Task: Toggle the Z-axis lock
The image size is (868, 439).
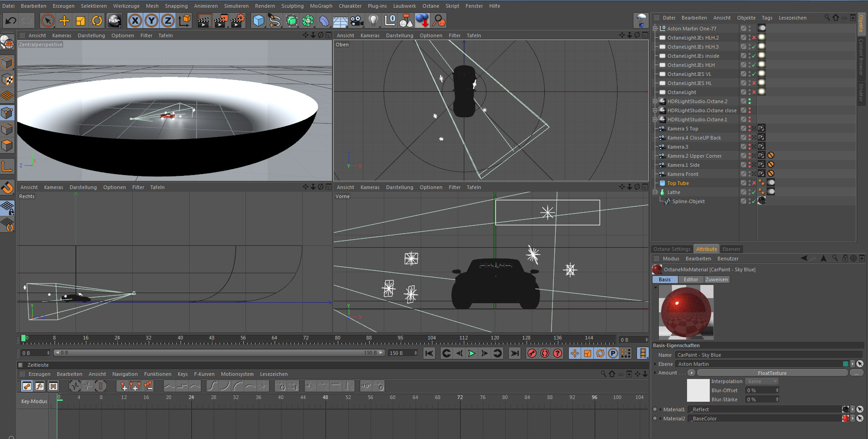Action: coord(168,20)
